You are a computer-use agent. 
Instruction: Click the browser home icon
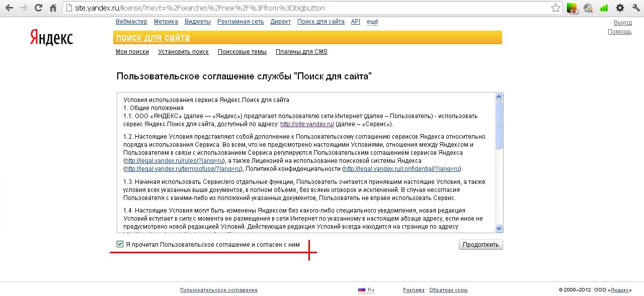click(53, 8)
